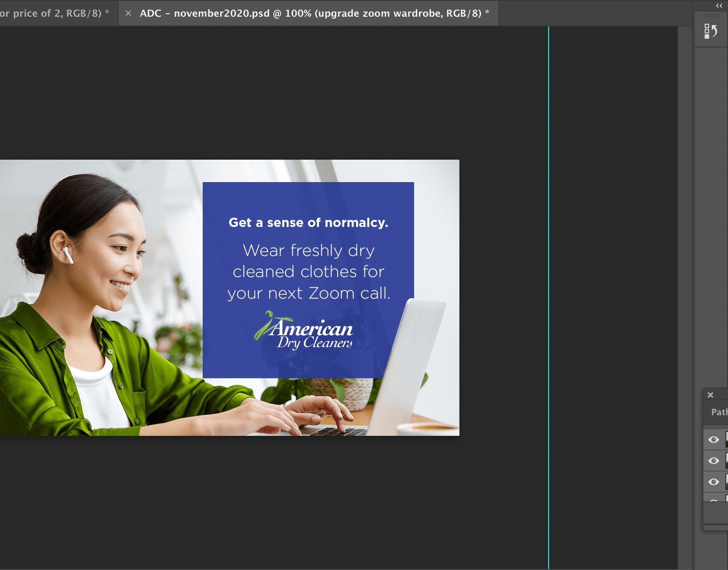Close the floating Paths panel

(710, 395)
